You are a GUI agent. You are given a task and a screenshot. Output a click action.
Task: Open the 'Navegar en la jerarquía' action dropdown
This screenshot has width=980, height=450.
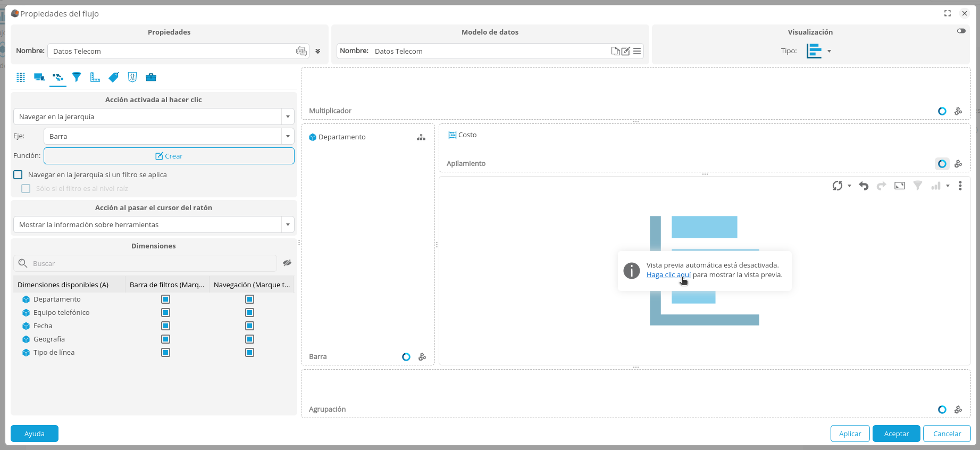tap(287, 117)
